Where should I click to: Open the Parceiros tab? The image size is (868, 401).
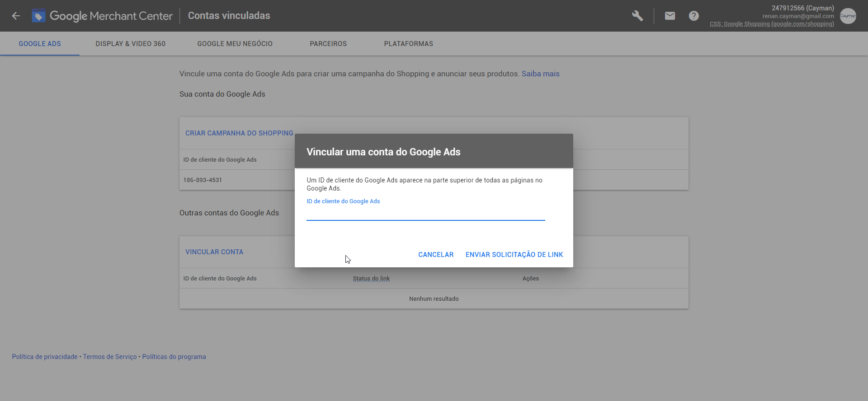328,44
